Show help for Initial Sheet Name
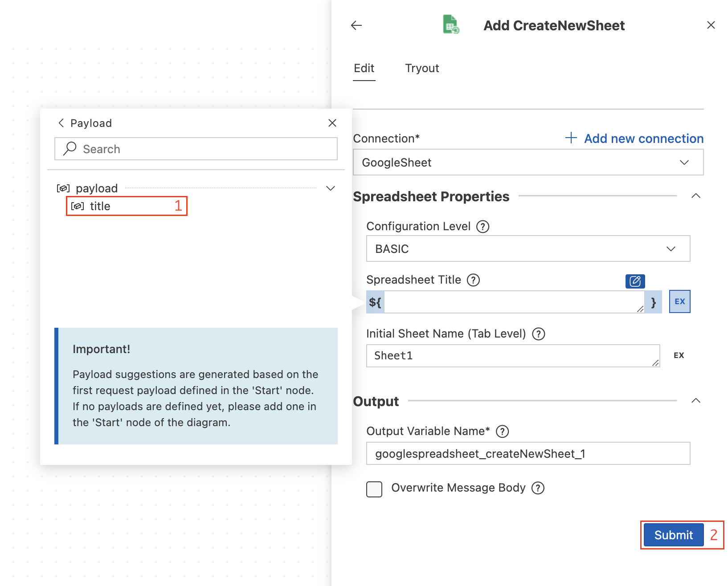The height and width of the screenshot is (586, 728). click(539, 334)
